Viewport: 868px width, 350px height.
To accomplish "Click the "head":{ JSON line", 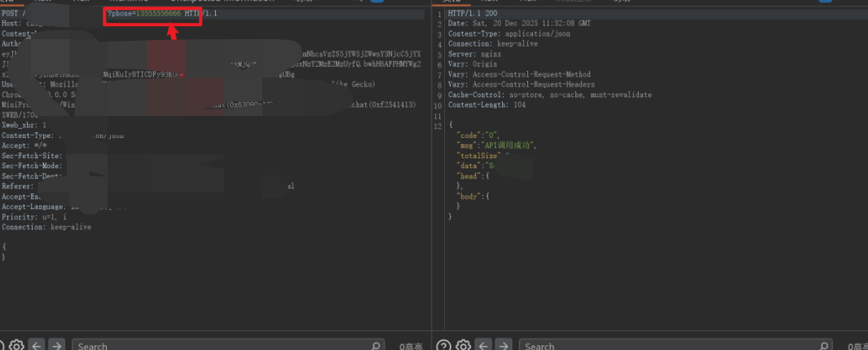I will tap(474, 175).
